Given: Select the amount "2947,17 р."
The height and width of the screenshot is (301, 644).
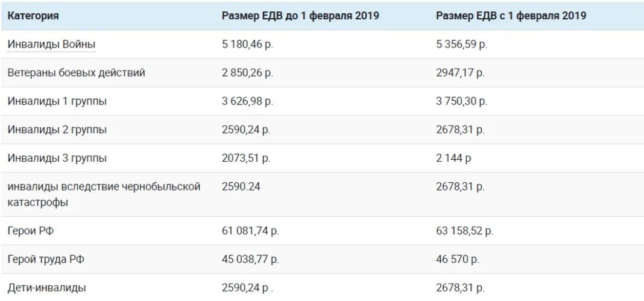Looking at the screenshot, I should coord(461,73).
